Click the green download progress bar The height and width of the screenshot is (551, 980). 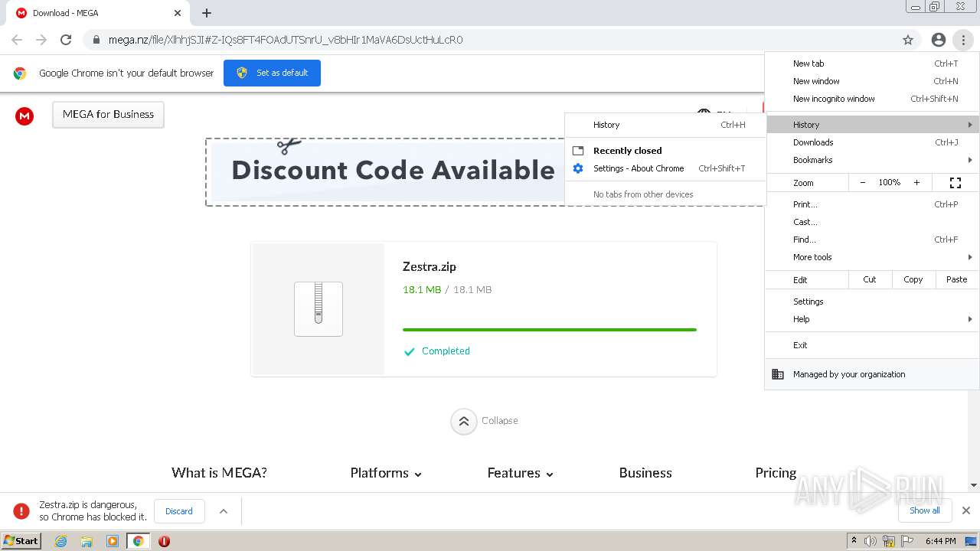click(x=550, y=330)
